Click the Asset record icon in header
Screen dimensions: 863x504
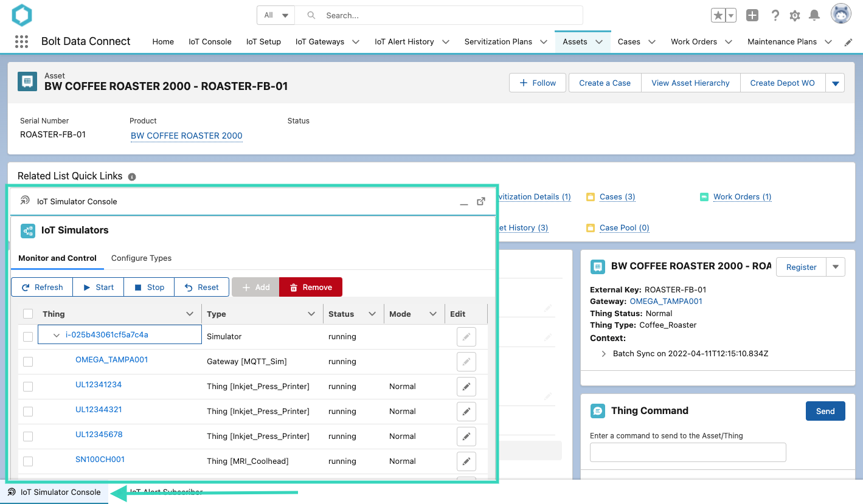(x=27, y=81)
